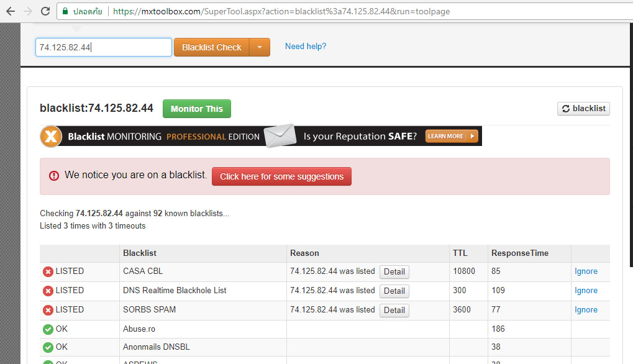Click here for some suggestions button
The height and width of the screenshot is (364, 633).
pyautogui.click(x=281, y=176)
